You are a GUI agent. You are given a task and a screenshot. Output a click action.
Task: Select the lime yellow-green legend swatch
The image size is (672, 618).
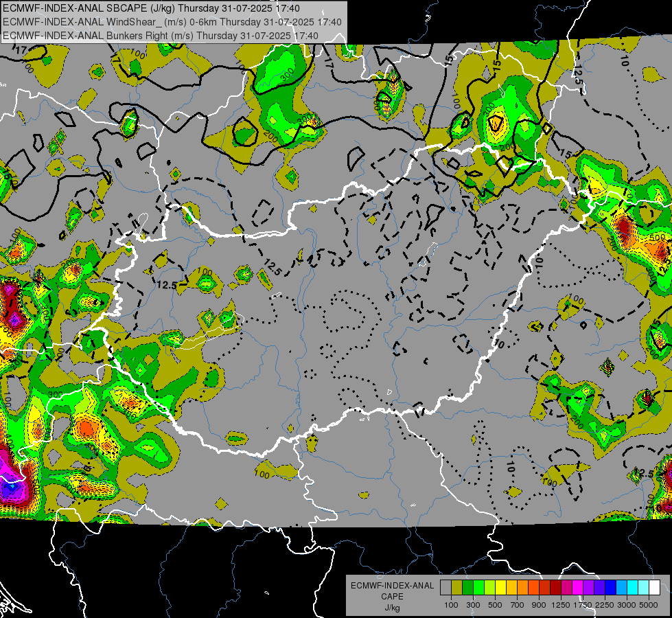(489, 588)
